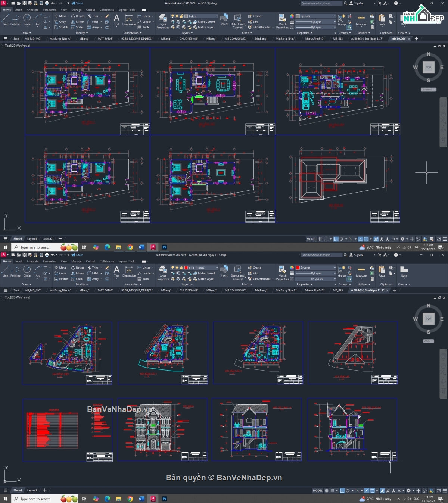Select the Circle tool in lower AutoCAD ribbon
This screenshot has width=448, height=503.
click(27, 271)
